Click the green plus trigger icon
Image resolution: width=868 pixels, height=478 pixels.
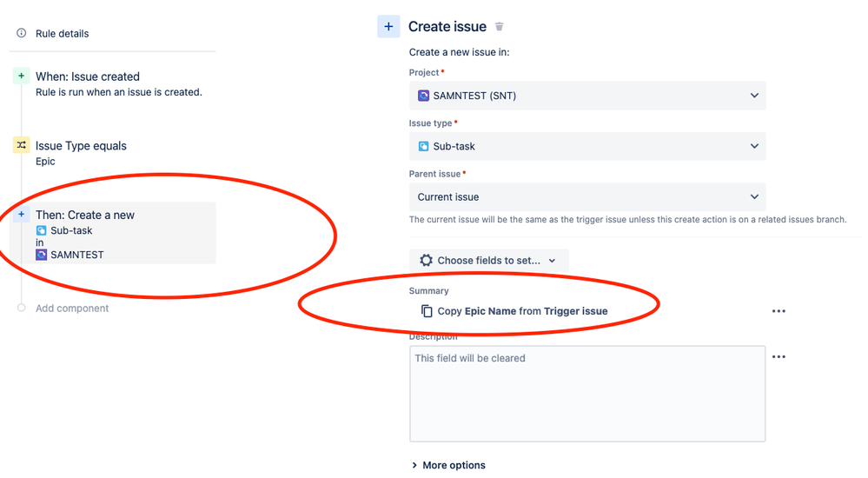click(x=21, y=76)
